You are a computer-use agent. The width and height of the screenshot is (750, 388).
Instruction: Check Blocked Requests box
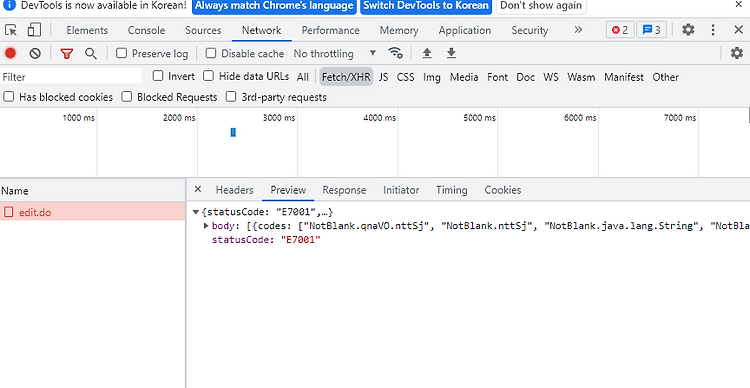[x=126, y=97]
